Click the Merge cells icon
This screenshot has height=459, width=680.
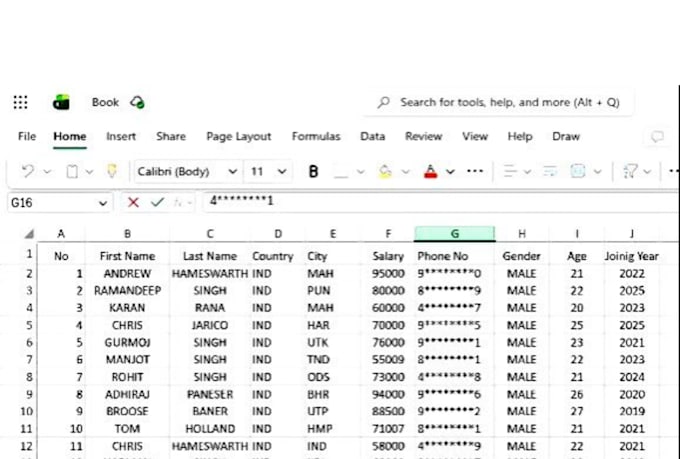coord(578,171)
